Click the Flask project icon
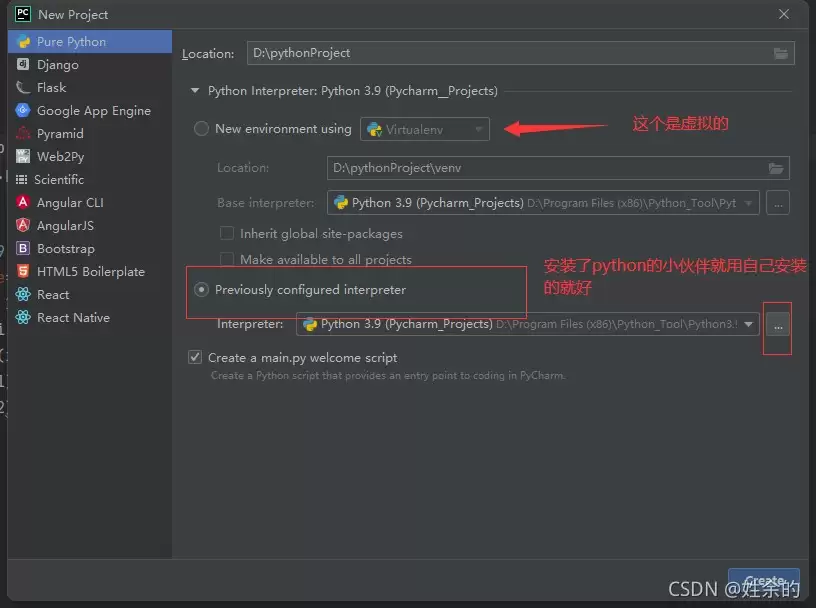The image size is (816, 608). pos(23,87)
